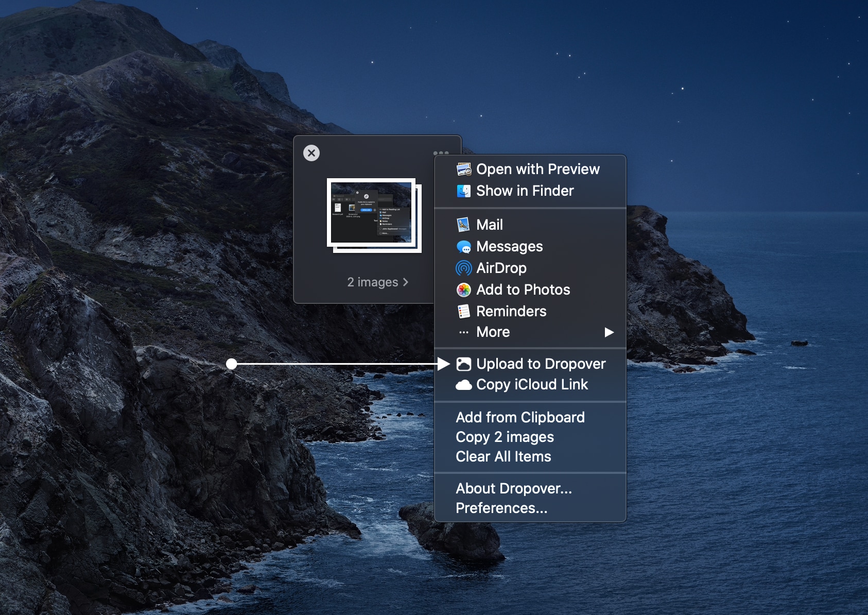Choose Open with Preview
Screen dimensions: 868x615
(x=530, y=169)
